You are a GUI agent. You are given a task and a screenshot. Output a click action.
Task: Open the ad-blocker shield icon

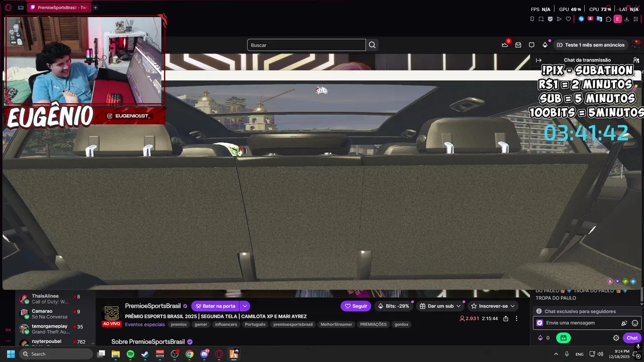point(550,19)
